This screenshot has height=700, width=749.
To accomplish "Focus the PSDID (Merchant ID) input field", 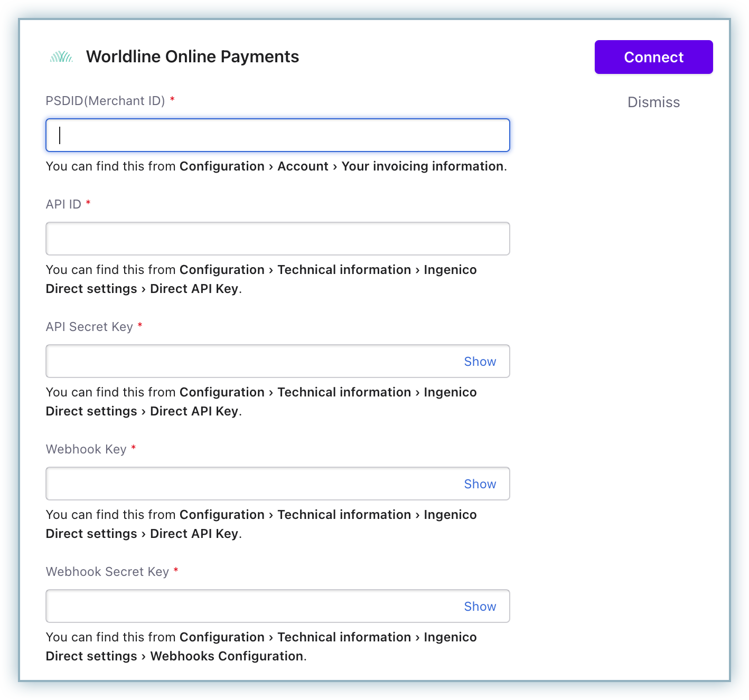I will click(x=278, y=135).
